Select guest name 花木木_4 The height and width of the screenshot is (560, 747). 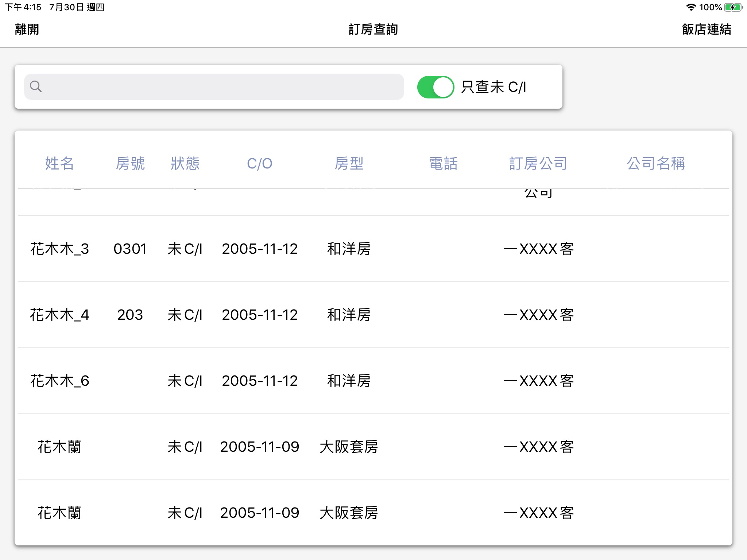(59, 315)
